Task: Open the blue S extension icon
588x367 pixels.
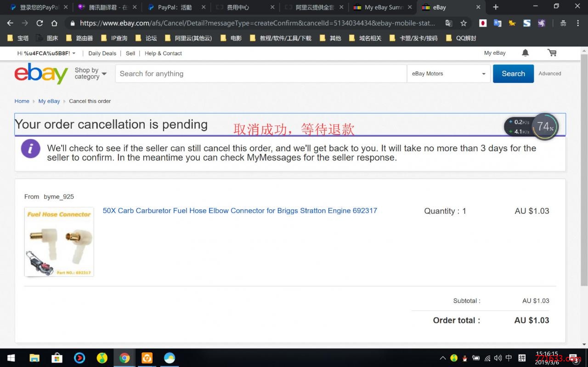Action: pyautogui.click(x=527, y=23)
